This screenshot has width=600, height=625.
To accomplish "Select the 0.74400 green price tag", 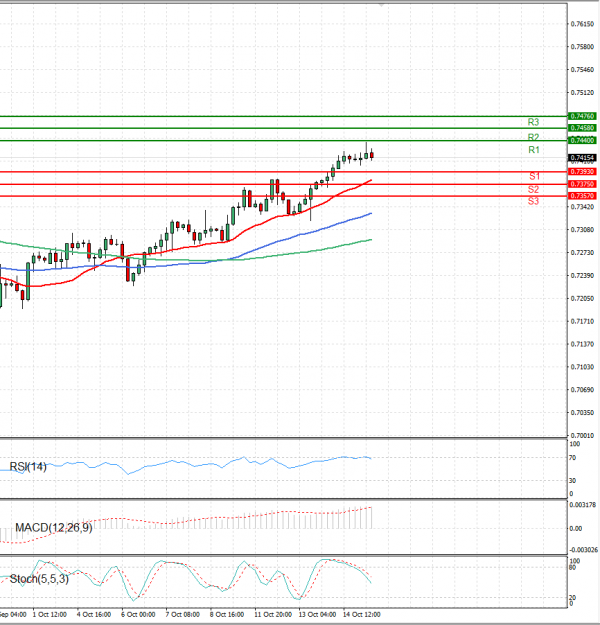I will (x=582, y=141).
